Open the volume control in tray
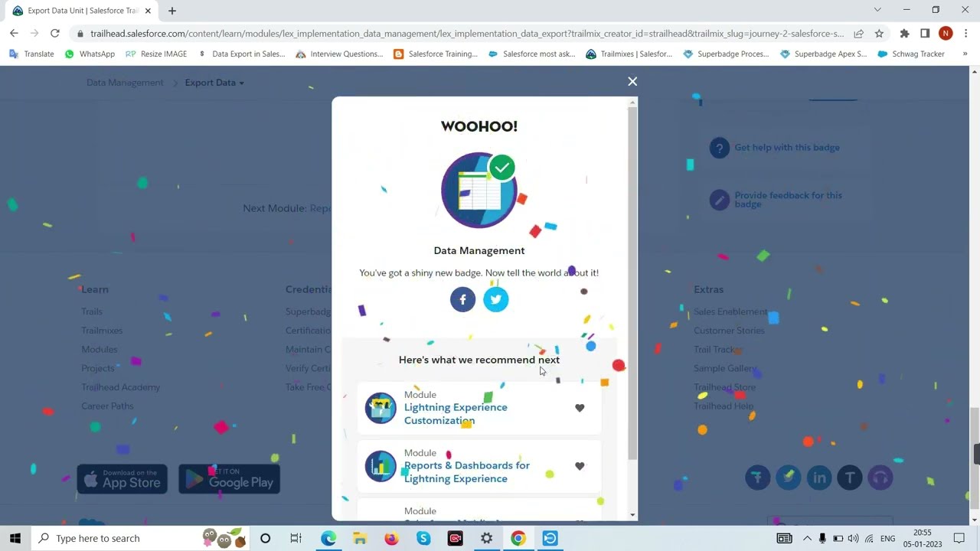980x551 pixels. point(853,538)
